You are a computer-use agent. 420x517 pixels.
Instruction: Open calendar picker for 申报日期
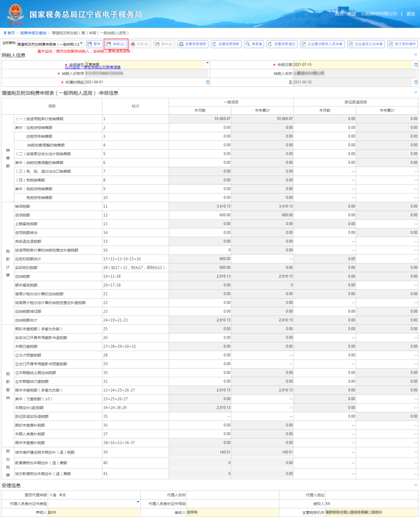pos(416,65)
